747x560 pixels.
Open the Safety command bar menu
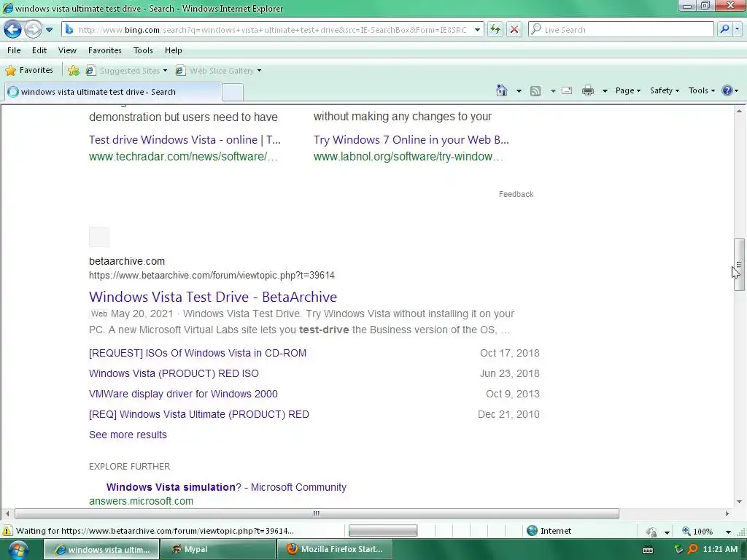pyautogui.click(x=664, y=90)
